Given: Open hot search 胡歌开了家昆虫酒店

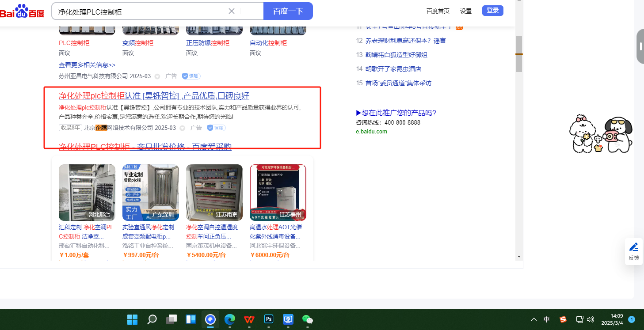Looking at the screenshot, I should coord(393,69).
